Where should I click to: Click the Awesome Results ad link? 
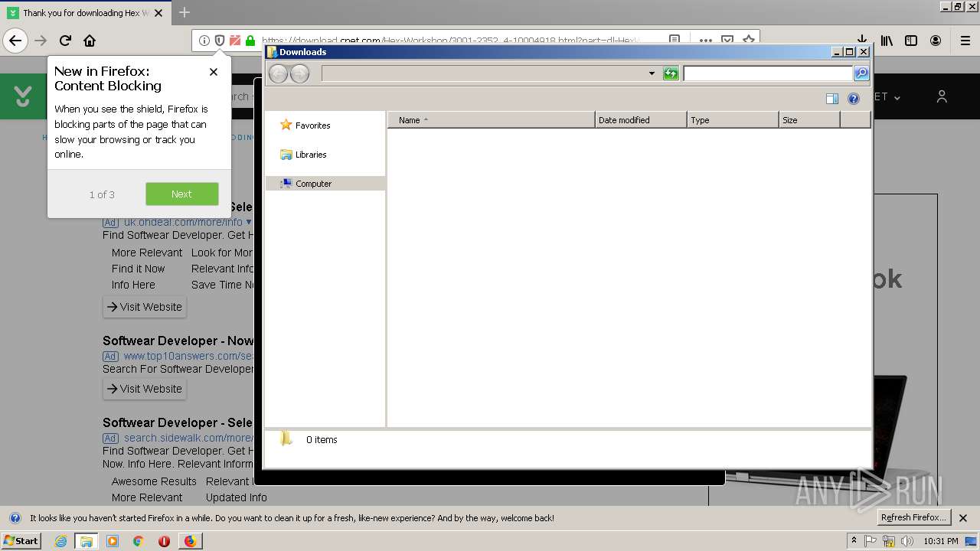[x=154, y=481]
